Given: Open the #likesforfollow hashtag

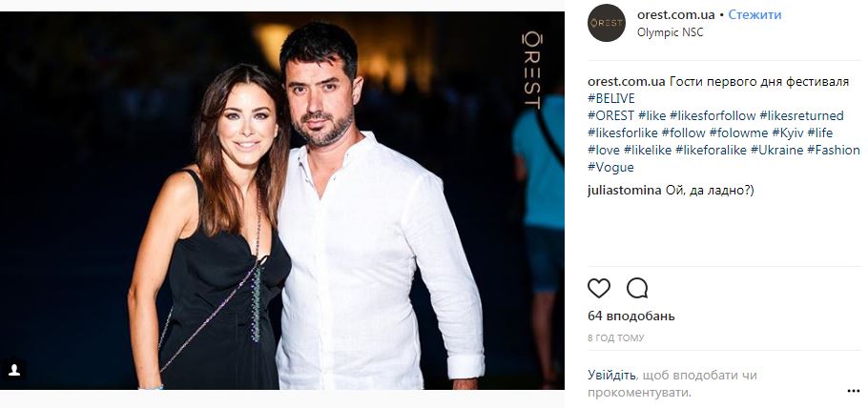Looking at the screenshot, I should click(713, 116).
